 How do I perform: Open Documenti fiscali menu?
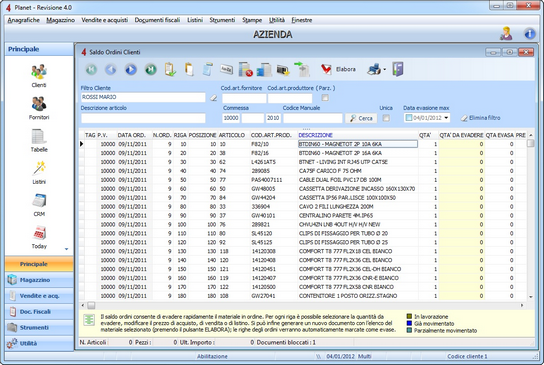[157, 20]
